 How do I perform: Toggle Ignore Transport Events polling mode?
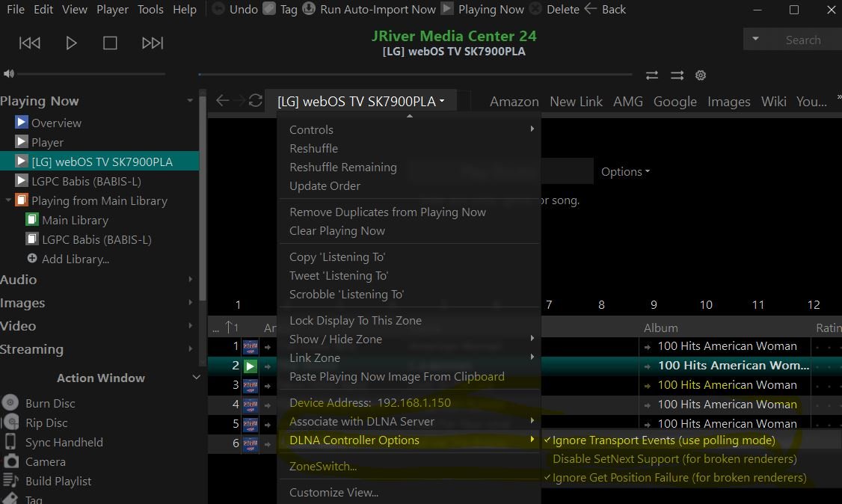click(x=663, y=440)
